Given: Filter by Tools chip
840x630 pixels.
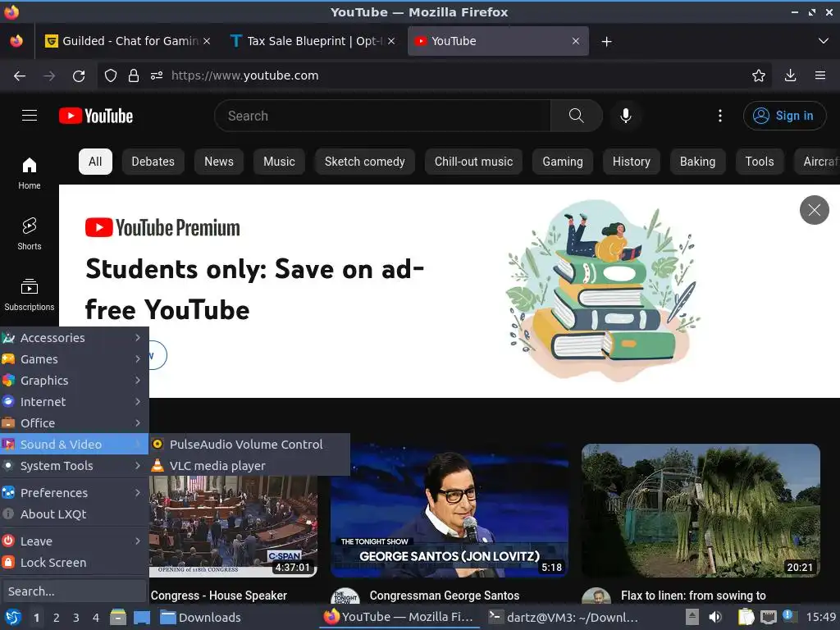Looking at the screenshot, I should tap(760, 162).
